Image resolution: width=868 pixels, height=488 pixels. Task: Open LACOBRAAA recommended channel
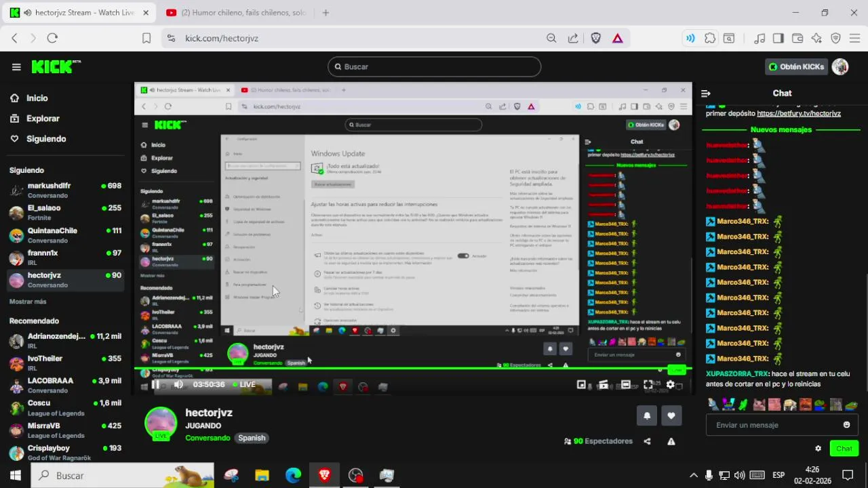tap(65, 386)
